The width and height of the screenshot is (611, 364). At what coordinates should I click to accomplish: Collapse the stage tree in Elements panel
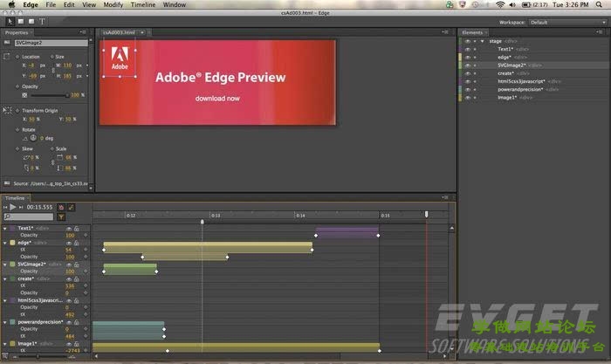coord(481,41)
